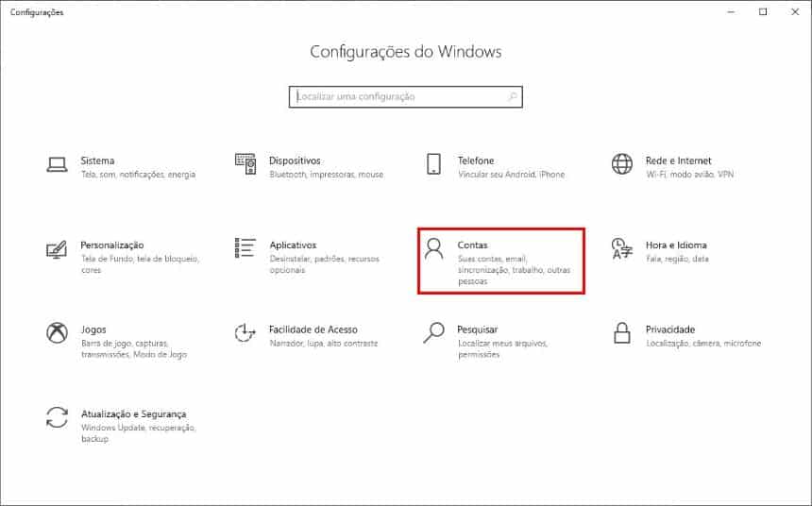Open the Hora e Idioma icon
This screenshot has height=506, width=812.
click(622, 248)
